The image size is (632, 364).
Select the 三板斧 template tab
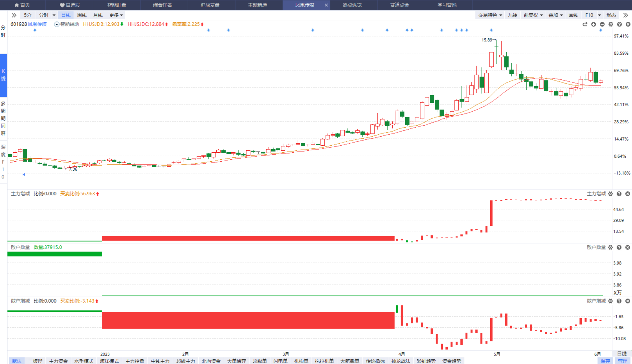[35, 361]
